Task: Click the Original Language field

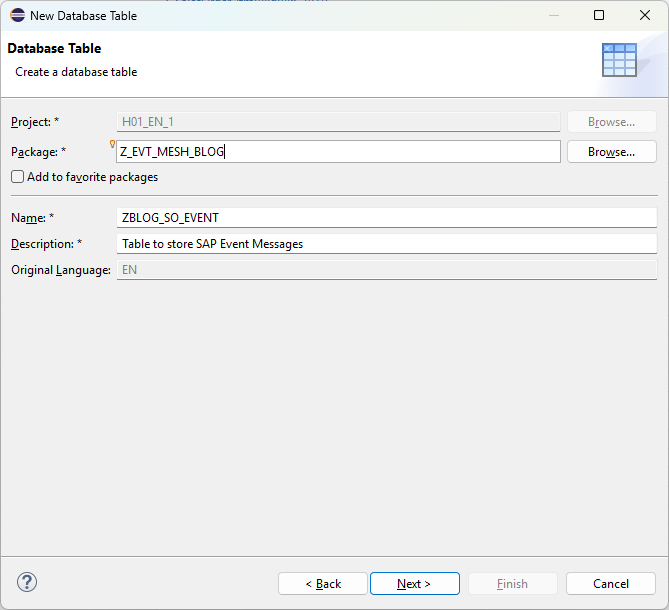Action: pos(386,270)
